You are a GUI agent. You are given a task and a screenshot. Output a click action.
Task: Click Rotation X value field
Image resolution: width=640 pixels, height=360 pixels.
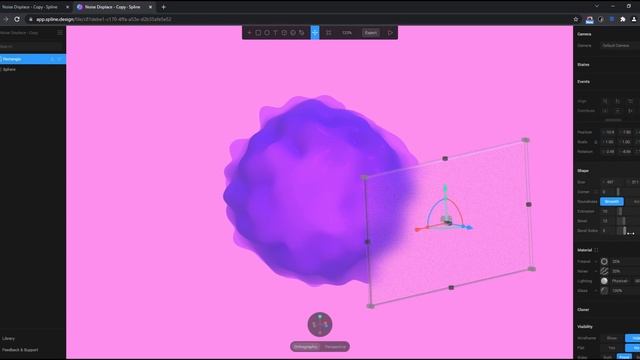tap(609, 151)
